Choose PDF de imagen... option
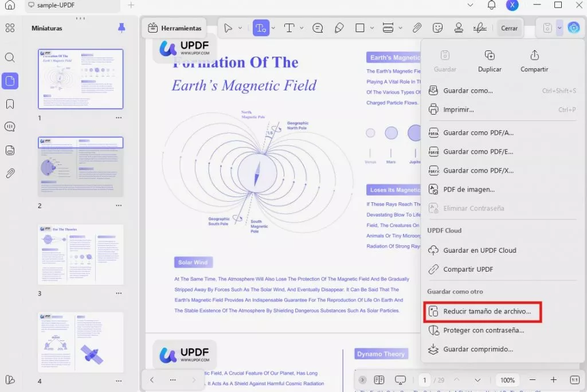 (x=503, y=190)
